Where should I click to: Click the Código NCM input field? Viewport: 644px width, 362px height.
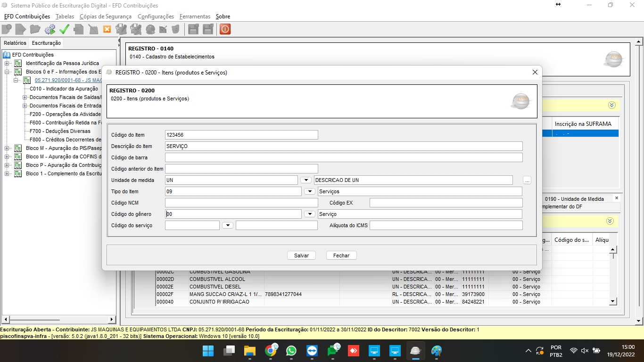coord(241,203)
